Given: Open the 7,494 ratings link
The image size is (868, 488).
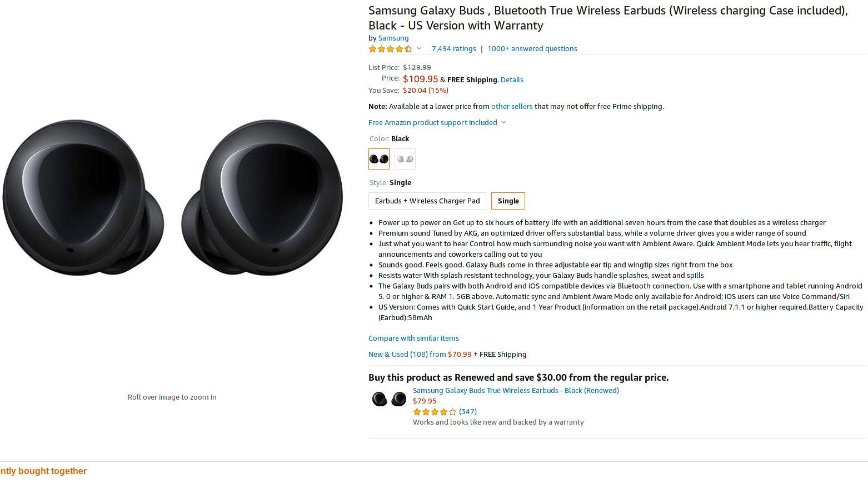Looking at the screenshot, I should 453,49.
